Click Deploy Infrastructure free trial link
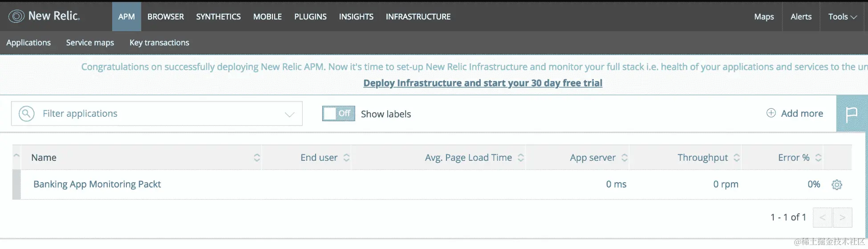This screenshot has height=249, width=868. tap(483, 83)
